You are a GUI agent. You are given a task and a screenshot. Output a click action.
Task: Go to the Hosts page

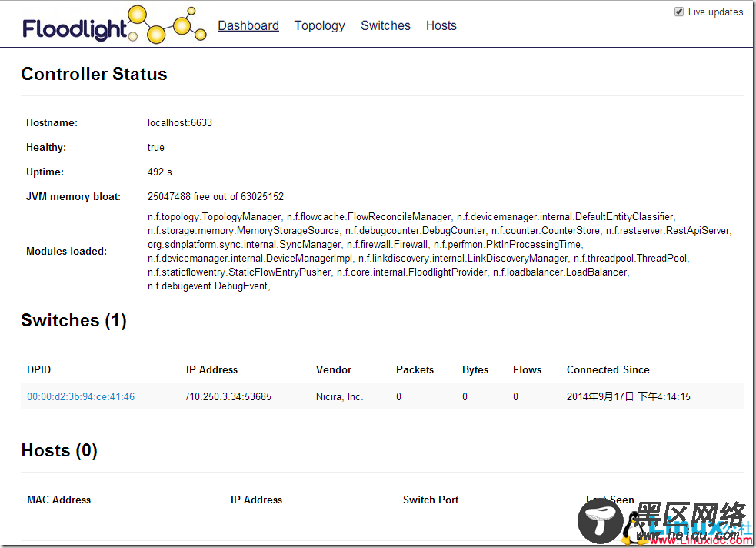[x=441, y=25]
